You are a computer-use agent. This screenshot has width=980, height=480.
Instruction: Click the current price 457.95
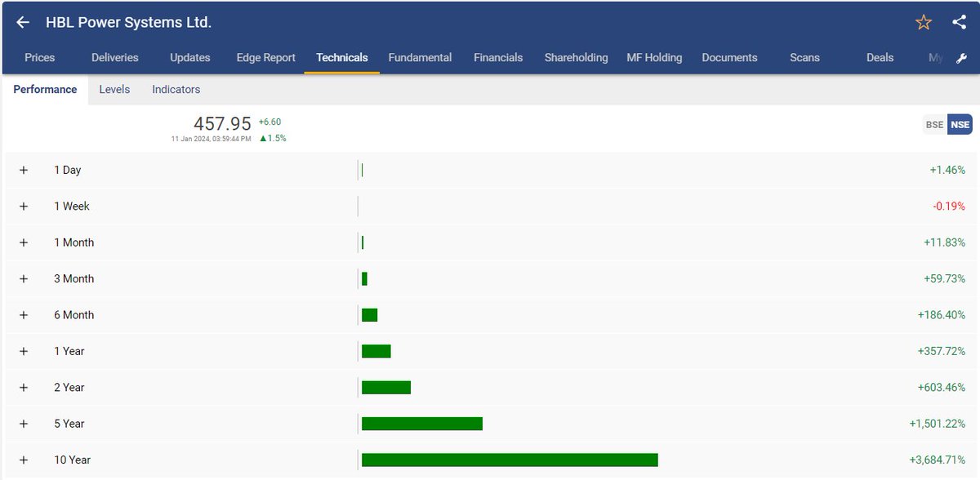pos(222,124)
